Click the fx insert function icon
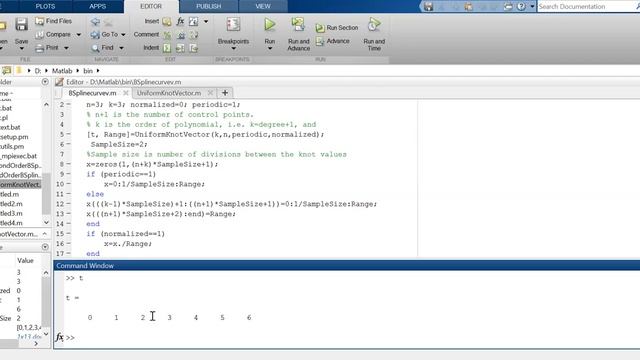This screenshot has height=360, width=640. (180, 21)
